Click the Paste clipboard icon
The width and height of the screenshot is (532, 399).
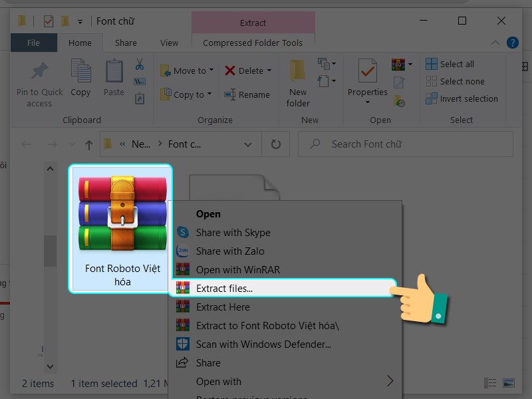pyautogui.click(x=114, y=70)
